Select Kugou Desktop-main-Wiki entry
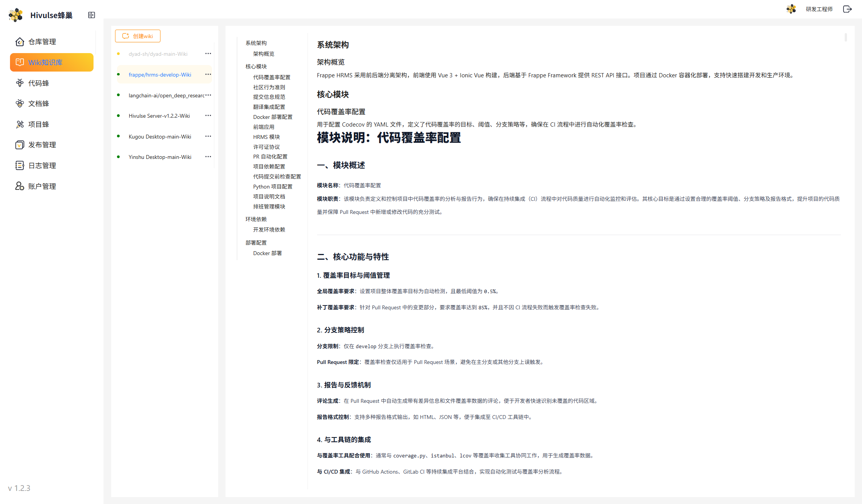This screenshot has width=862, height=504. 160,137
